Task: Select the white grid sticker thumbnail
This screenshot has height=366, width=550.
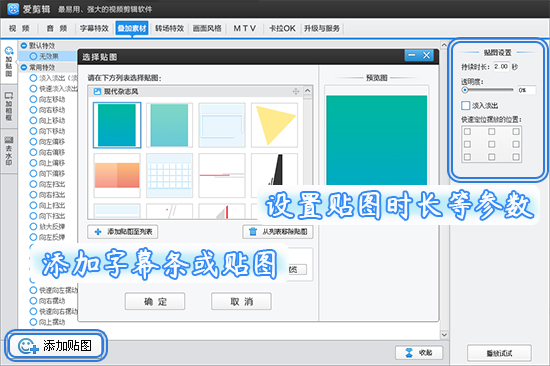Action: 169,175
